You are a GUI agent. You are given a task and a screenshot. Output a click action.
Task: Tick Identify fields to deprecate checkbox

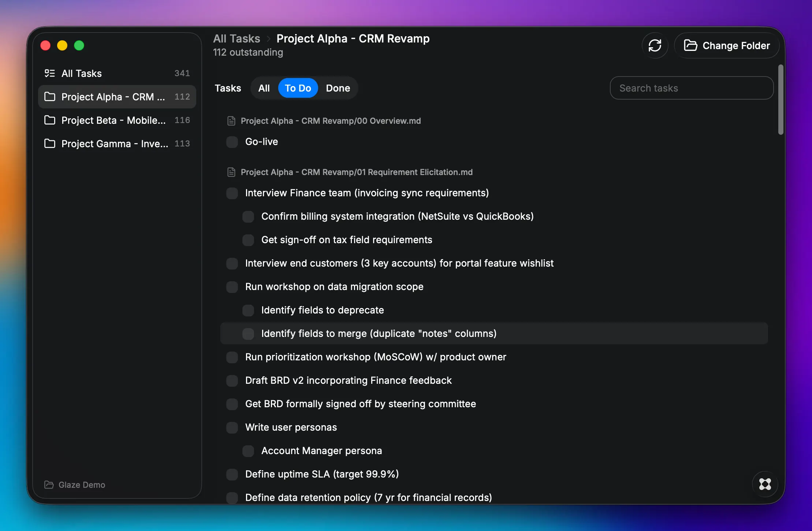(248, 310)
